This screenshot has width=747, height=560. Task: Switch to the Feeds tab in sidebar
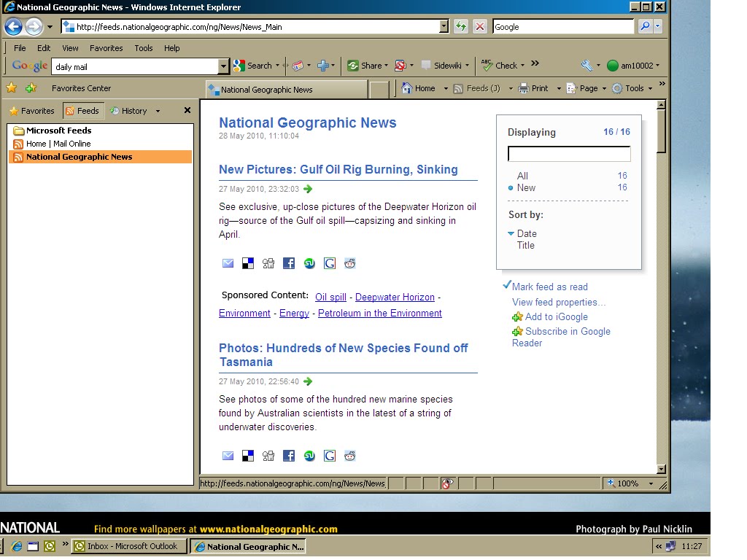pyautogui.click(x=83, y=111)
